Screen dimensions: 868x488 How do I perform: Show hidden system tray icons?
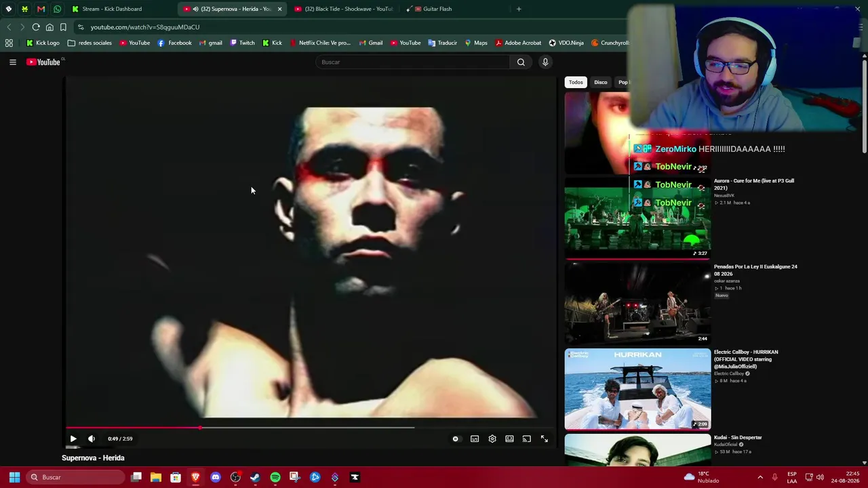tap(760, 477)
